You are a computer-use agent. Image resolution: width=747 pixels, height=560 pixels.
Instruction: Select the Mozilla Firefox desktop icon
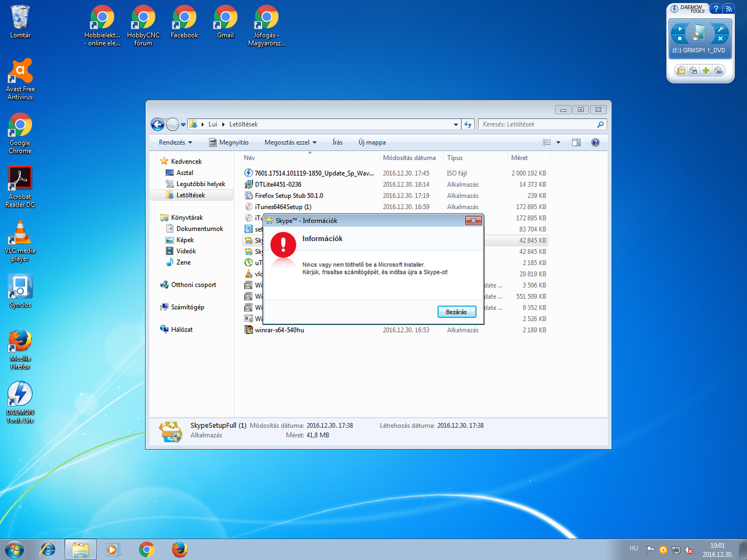click(x=20, y=349)
